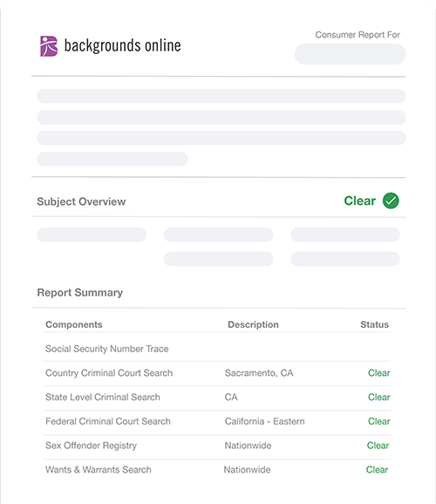This screenshot has width=436, height=504.
Task: Click the large green Clear status label
Action: pyautogui.click(x=360, y=201)
